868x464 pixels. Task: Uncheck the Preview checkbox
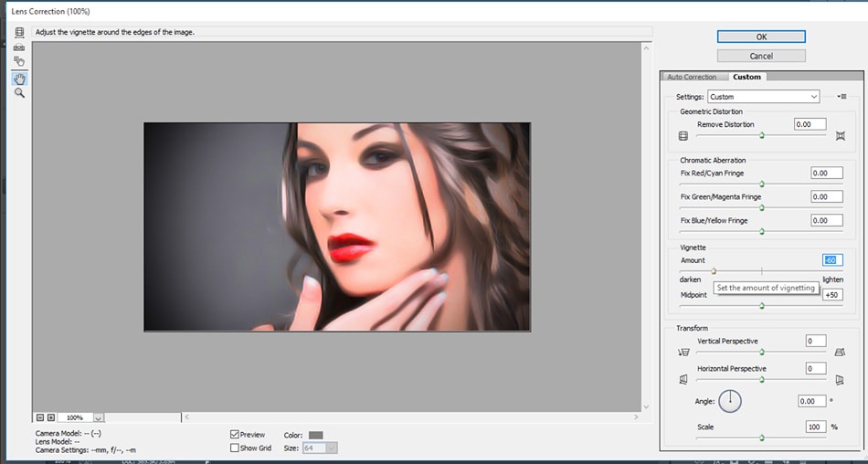tap(235, 435)
